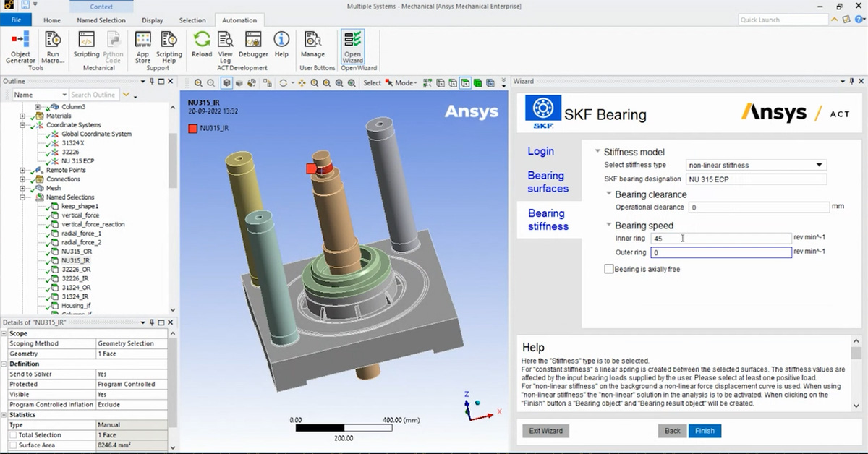Enable the 'Bearing is axially free' checkbox

[608, 268]
